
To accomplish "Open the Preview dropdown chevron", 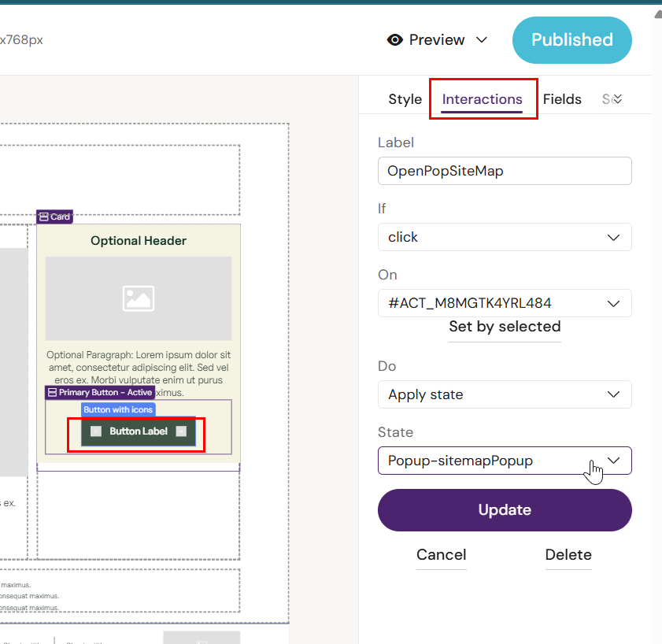I will (482, 40).
